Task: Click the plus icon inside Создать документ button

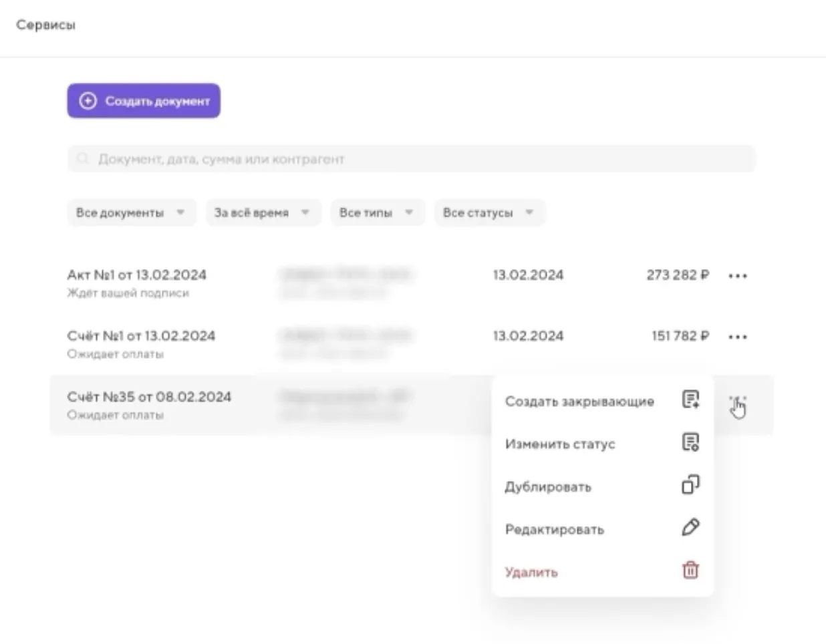Action: pos(89,101)
